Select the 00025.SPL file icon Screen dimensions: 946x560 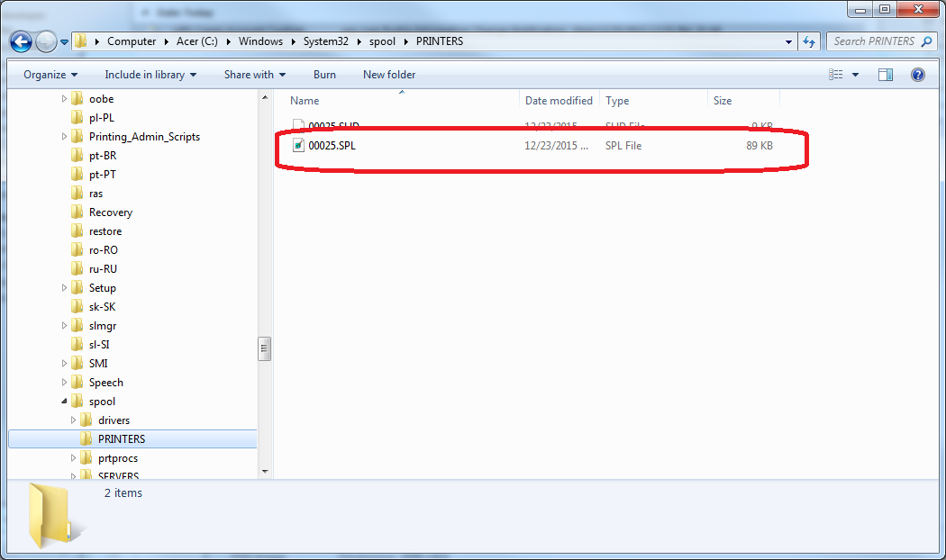tap(298, 145)
